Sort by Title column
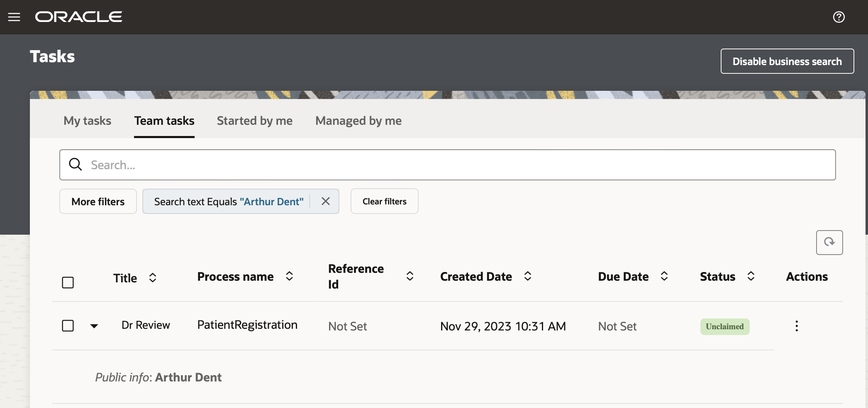This screenshot has height=408, width=868. (x=153, y=278)
